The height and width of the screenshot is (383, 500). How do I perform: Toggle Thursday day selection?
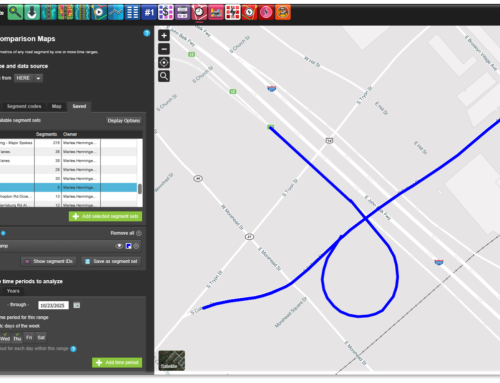click(17, 337)
